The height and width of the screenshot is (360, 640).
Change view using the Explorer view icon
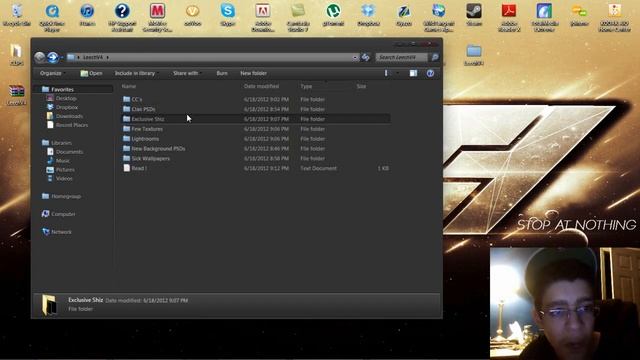(x=386, y=73)
